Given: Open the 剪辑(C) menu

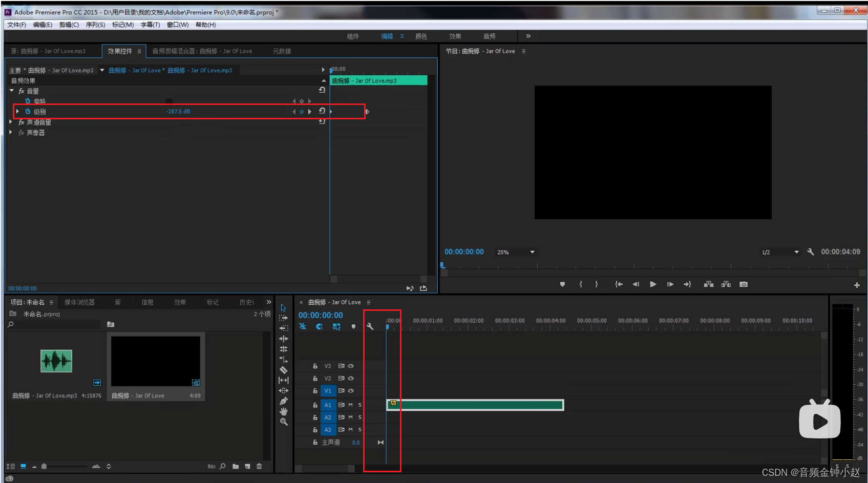Looking at the screenshot, I should click(69, 25).
